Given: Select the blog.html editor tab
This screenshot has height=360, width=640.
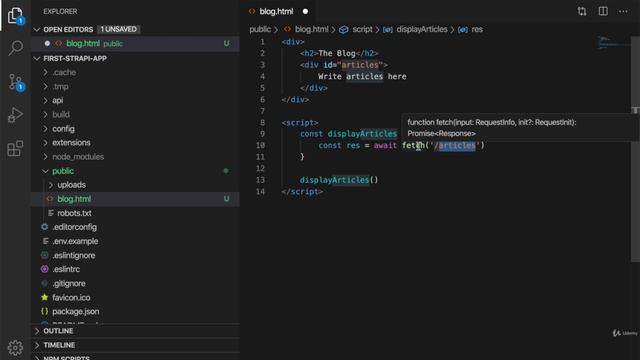Looking at the screenshot, I should [x=277, y=11].
